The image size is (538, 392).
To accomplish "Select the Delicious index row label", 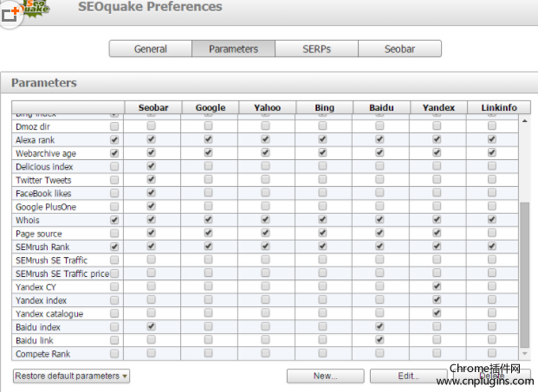I will [44, 167].
